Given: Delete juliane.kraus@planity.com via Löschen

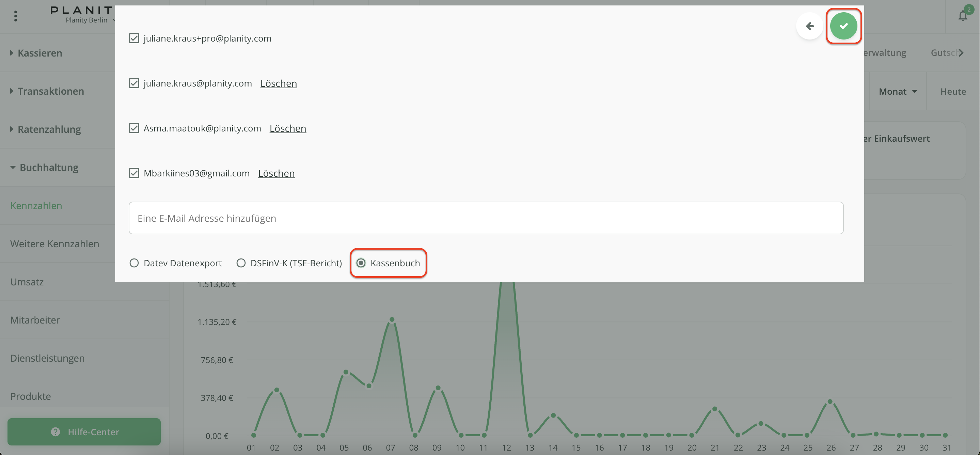Looking at the screenshot, I should point(279,83).
